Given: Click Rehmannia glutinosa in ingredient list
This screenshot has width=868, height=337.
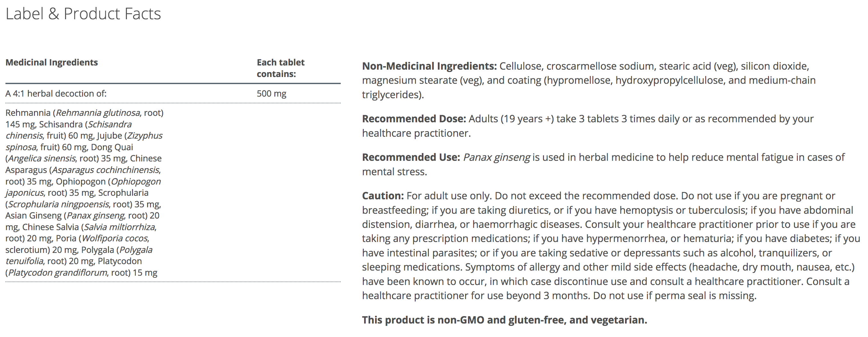Looking at the screenshot, I should [98, 113].
